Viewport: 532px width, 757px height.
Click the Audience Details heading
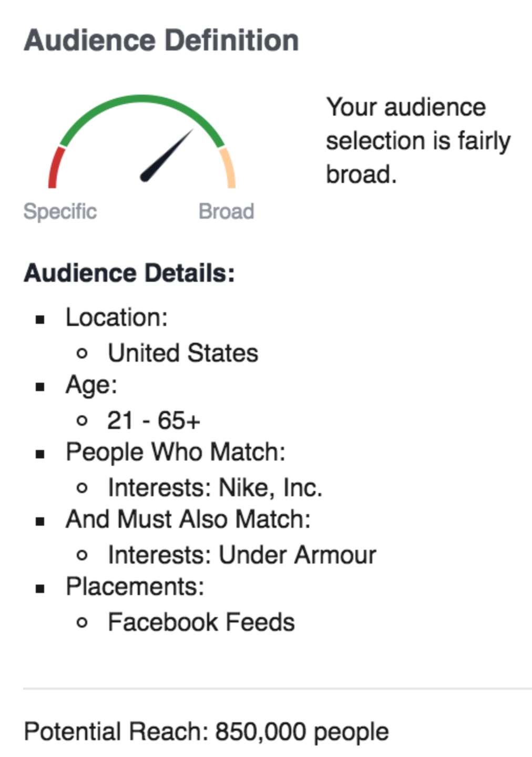tap(129, 273)
